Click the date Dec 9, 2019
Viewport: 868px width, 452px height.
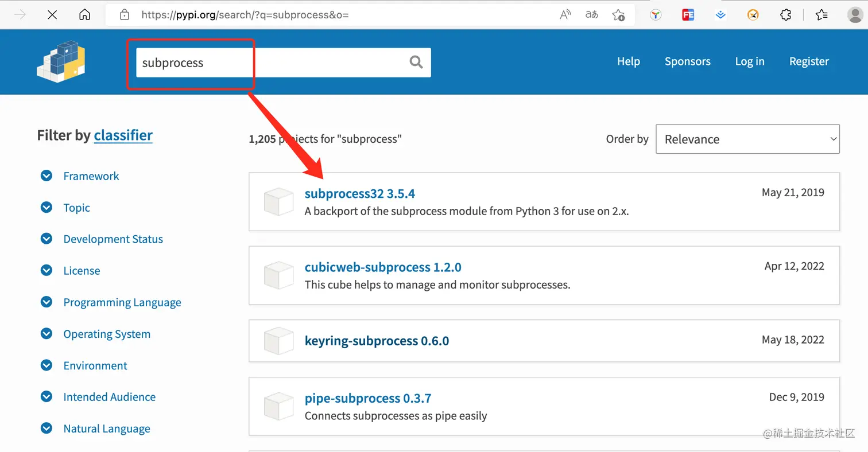pos(797,397)
